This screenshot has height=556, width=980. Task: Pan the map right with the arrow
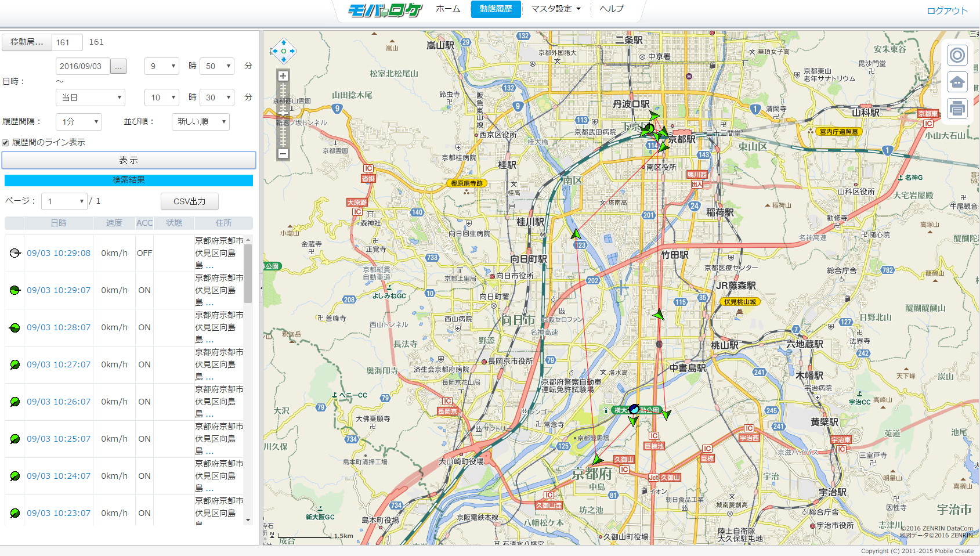pos(292,51)
